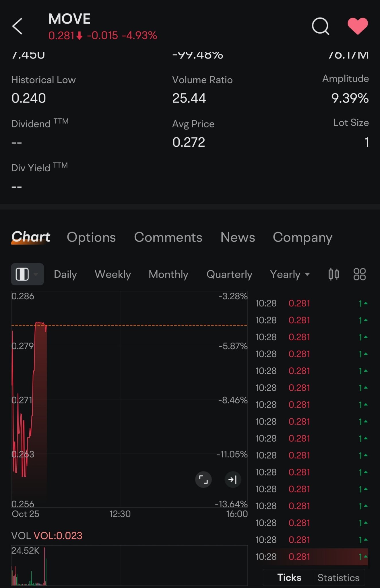Tap the Oct 25 date label
Viewport: 380px width, 588px height.
(26, 514)
